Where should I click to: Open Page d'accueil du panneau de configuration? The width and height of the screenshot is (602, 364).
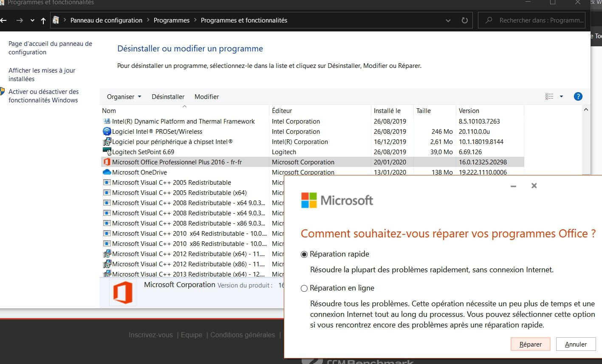click(x=50, y=48)
